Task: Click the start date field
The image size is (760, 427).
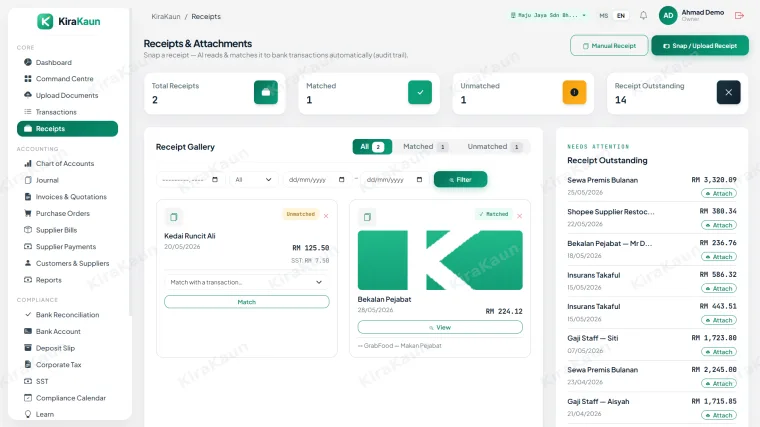Action: coord(317,179)
